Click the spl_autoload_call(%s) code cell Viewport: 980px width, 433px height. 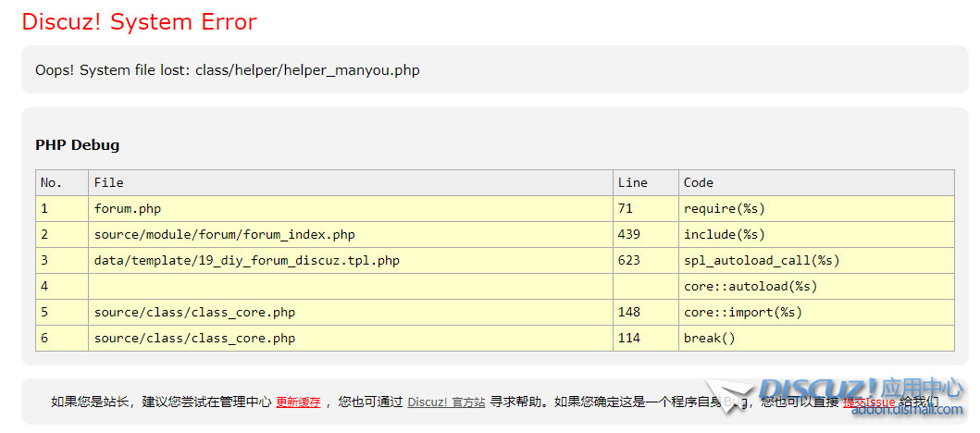point(761,260)
